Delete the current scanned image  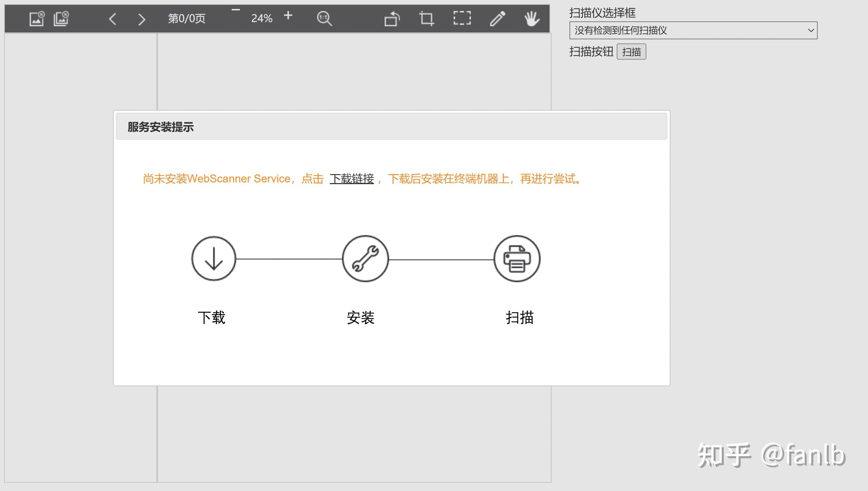pyautogui.click(x=36, y=19)
